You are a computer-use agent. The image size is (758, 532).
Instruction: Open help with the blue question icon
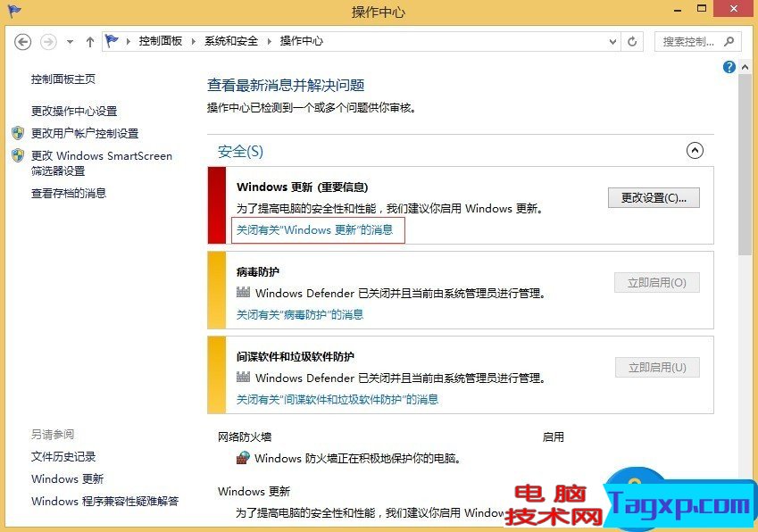tap(729, 67)
